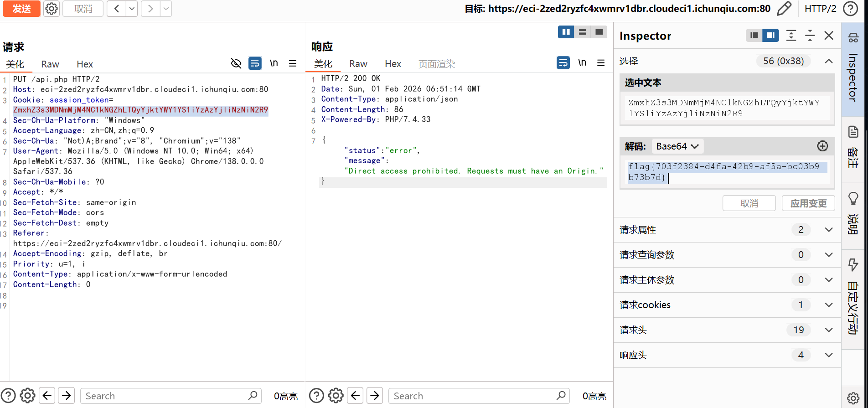Toggle hide non-printable eye icon in request

[236, 63]
